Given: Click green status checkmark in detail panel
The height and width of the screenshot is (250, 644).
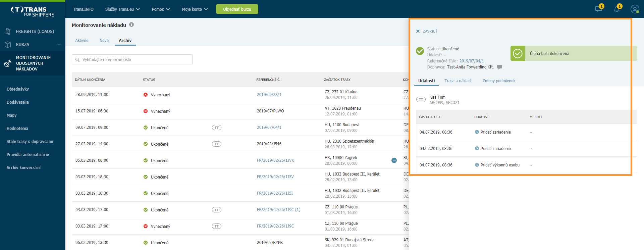Looking at the screenshot, I should tap(420, 51).
